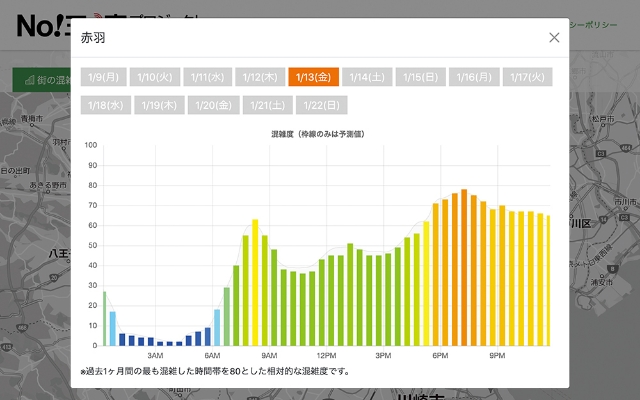Open the 1/19(木) forecast tab
The image size is (640, 400).
tap(158, 104)
